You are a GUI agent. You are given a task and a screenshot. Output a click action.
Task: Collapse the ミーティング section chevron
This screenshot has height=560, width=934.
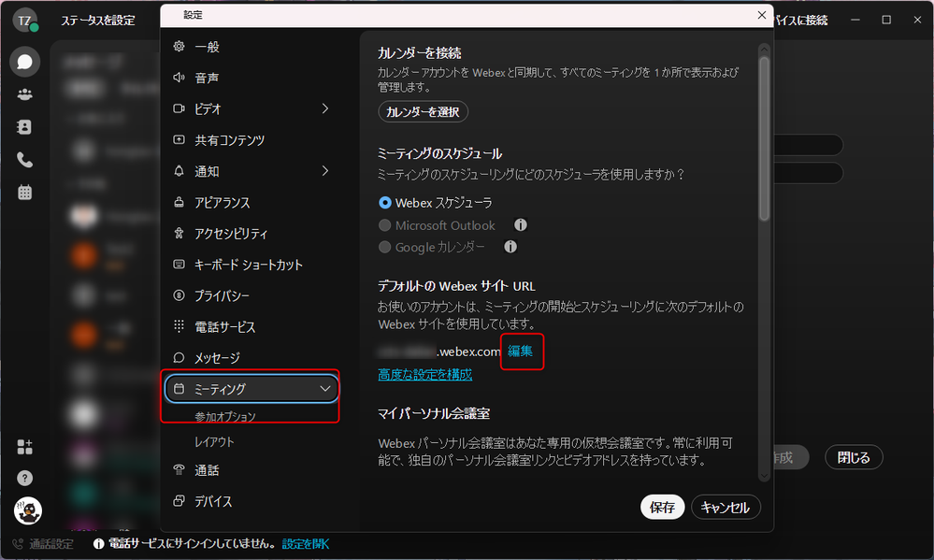pyautogui.click(x=325, y=388)
